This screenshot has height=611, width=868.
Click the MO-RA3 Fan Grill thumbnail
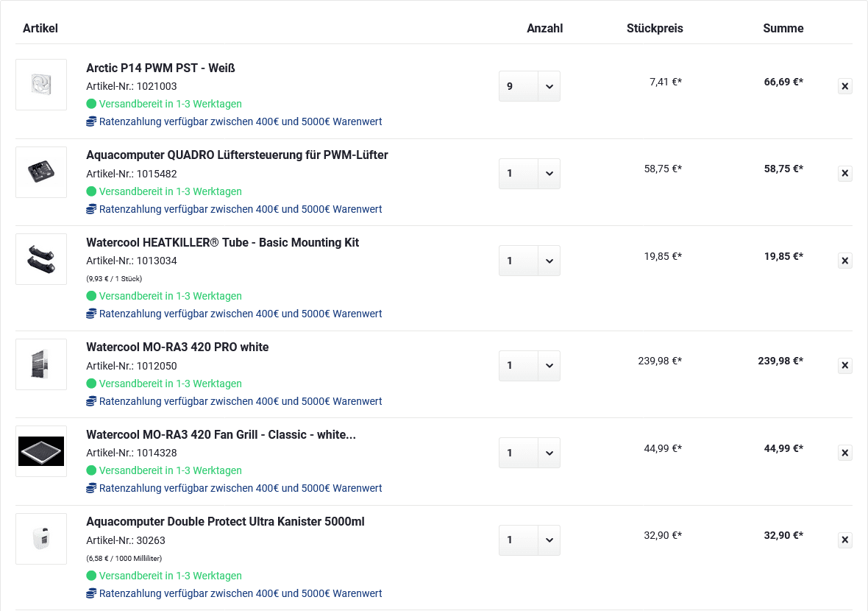point(41,451)
